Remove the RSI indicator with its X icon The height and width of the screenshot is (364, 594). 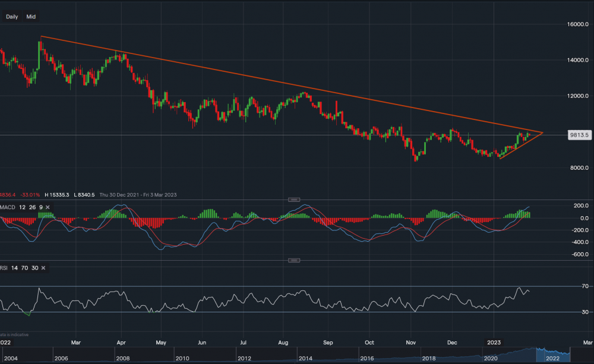coord(43,268)
